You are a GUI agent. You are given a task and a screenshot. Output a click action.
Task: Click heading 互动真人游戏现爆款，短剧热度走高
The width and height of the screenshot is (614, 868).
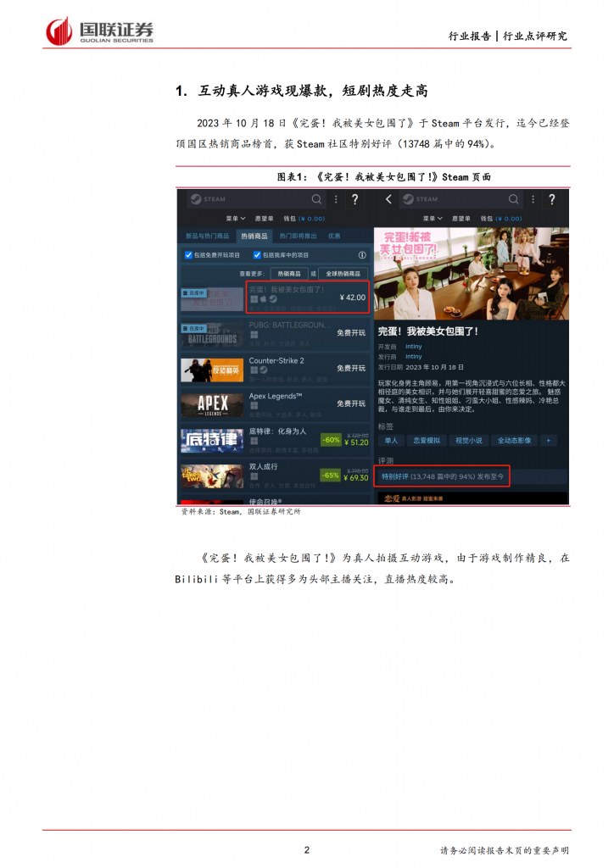[314, 91]
